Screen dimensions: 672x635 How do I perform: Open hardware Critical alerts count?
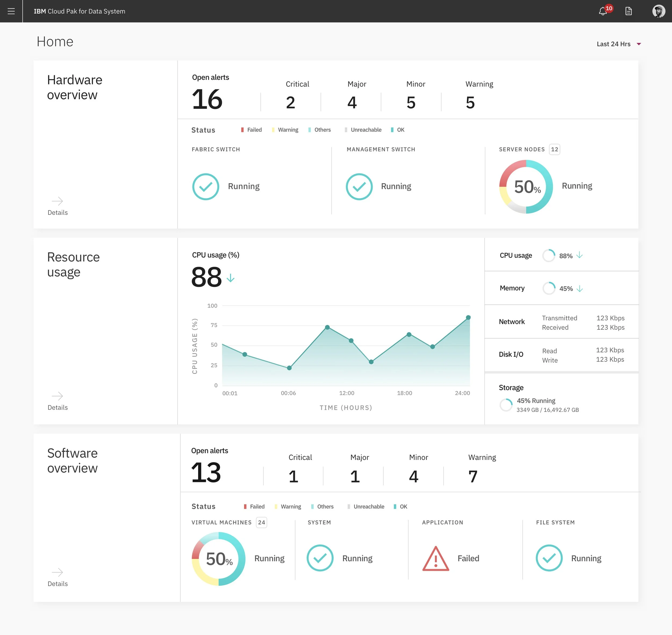(x=290, y=102)
